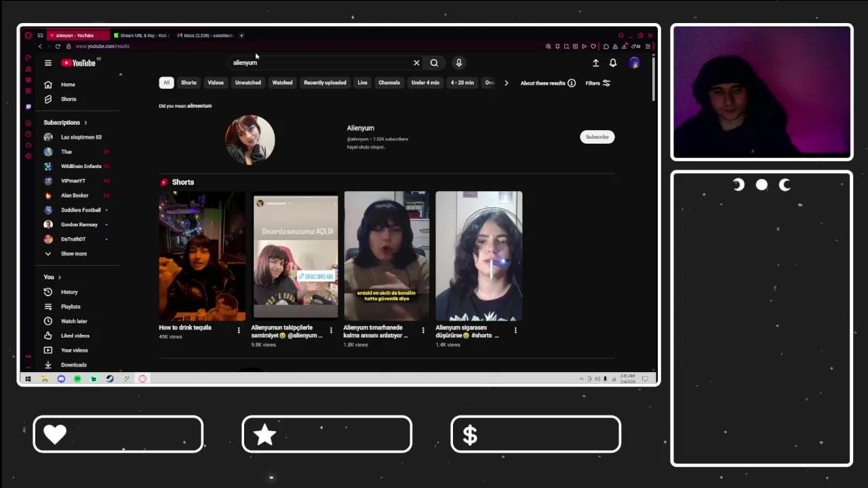Open a new browser tab
Screen dimensions: 868x488
(241, 35)
